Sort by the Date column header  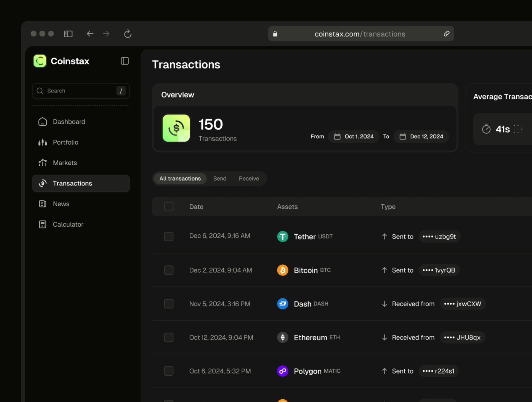click(x=196, y=207)
